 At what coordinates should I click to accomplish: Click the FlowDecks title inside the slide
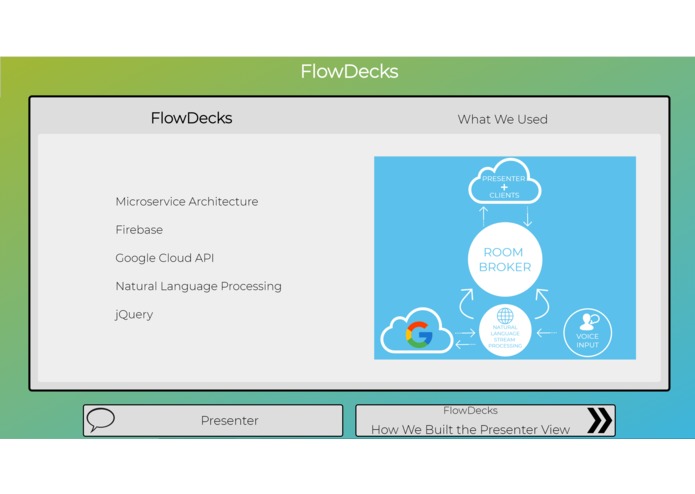191,118
